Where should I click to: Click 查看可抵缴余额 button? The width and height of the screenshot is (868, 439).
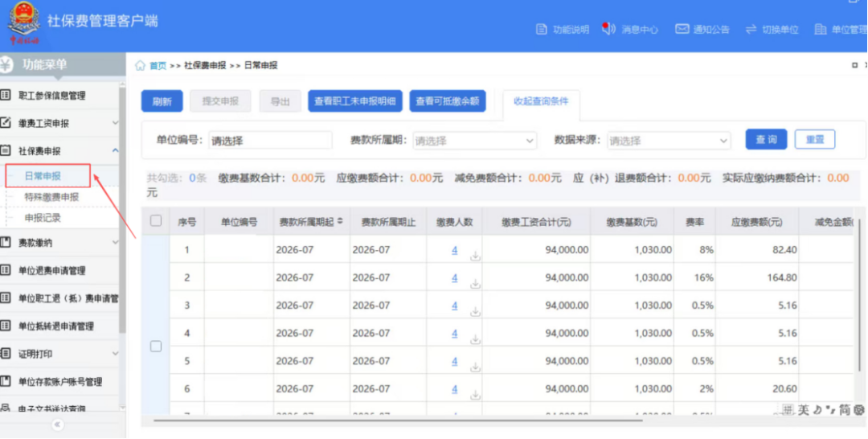pos(448,101)
